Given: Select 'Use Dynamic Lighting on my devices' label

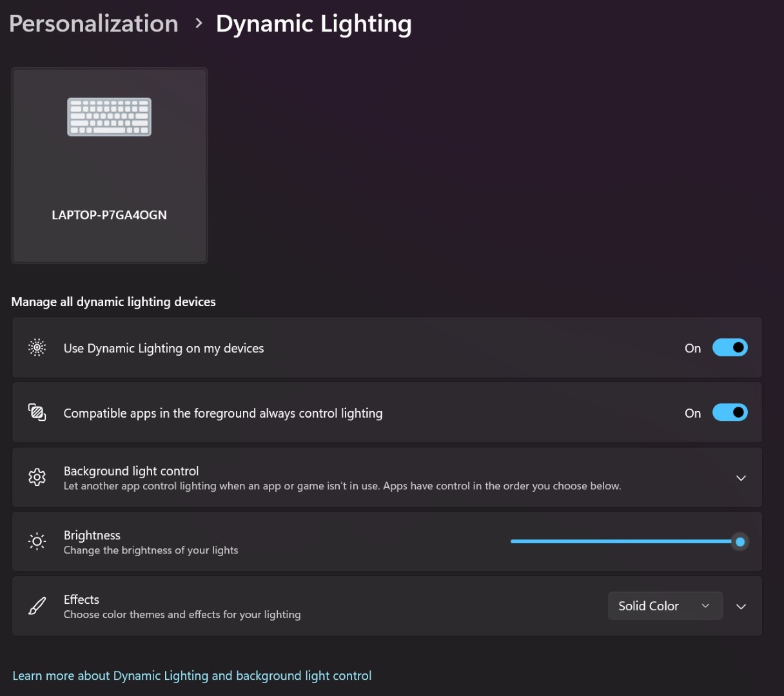Looking at the screenshot, I should pyautogui.click(x=164, y=349).
